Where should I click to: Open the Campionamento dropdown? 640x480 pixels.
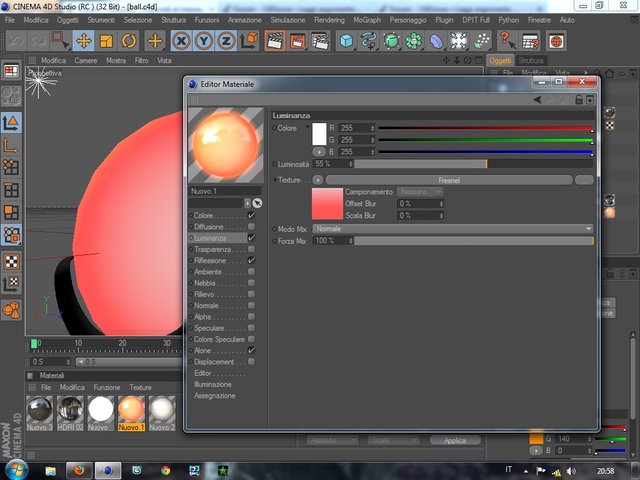(420, 191)
